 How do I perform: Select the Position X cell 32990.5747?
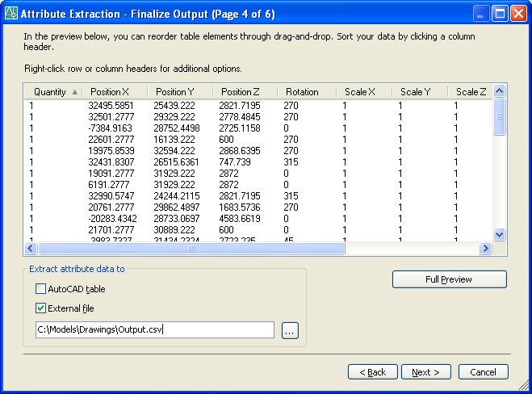tap(111, 196)
